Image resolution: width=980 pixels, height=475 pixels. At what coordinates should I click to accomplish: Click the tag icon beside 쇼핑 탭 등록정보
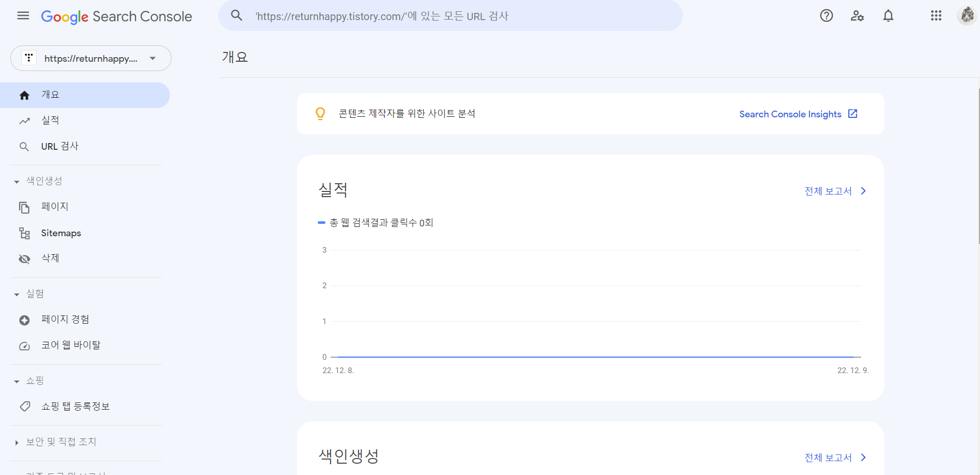pos(25,407)
